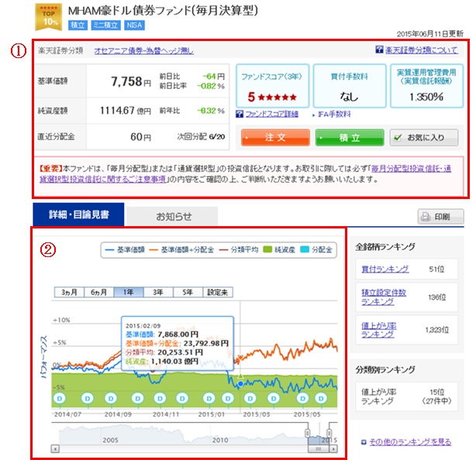Toggle 分類平均 series in chart legend
The height and width of the screenshot is (460, 476).
239,250
